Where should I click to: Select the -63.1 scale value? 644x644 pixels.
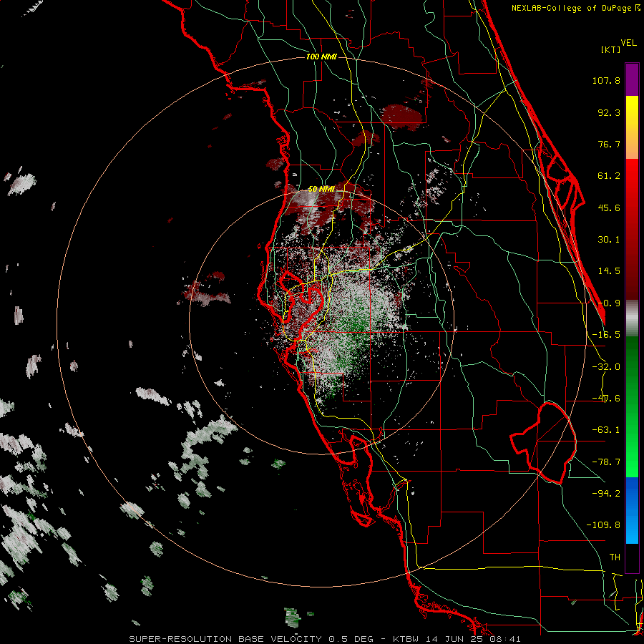[606, 430]
